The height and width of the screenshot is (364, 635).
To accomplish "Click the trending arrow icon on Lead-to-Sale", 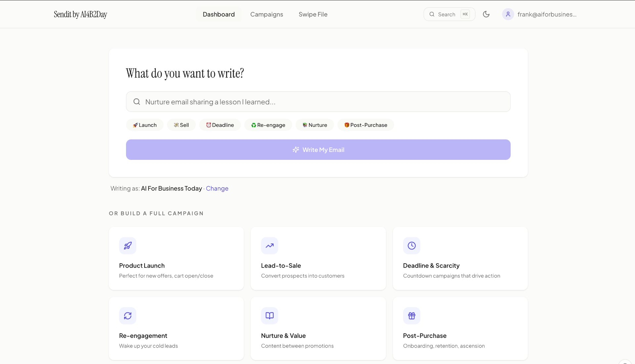I will click(270, 246).
